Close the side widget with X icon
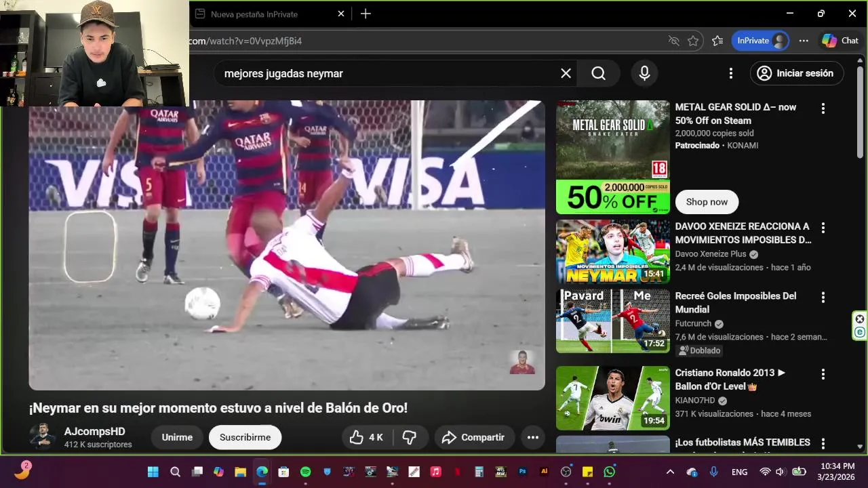The image size is (868, 488). pyautogui.click(x=860, y=319)
